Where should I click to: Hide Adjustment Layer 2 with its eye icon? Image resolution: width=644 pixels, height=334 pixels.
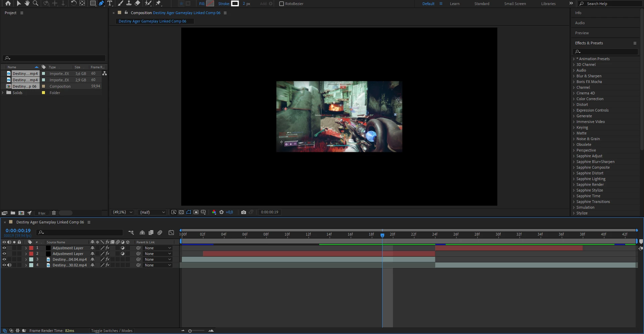click(x=4, y=254)
